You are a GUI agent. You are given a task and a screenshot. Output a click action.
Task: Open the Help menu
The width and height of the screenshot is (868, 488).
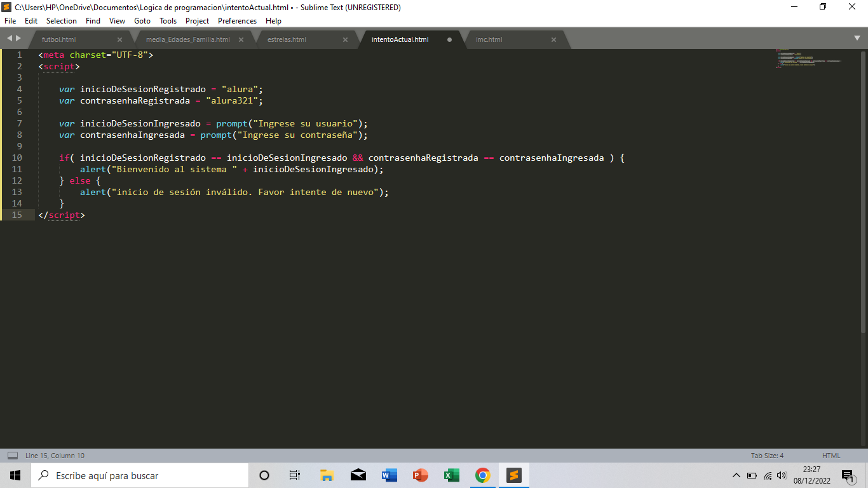273,21
